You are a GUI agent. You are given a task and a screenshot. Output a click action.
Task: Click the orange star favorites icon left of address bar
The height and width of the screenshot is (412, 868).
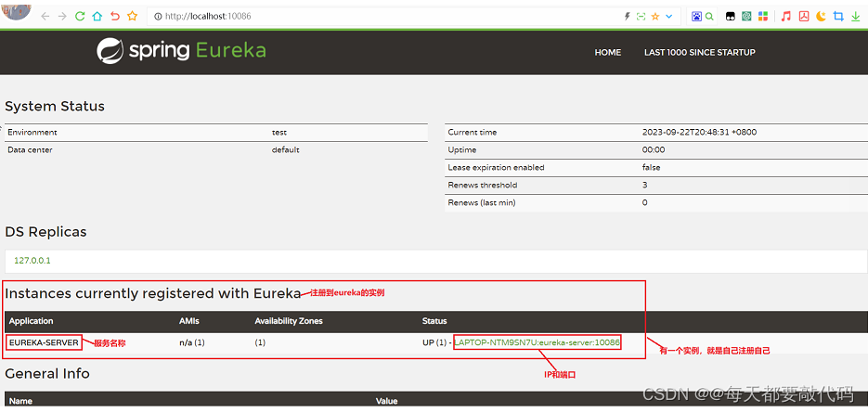point(133,16)
